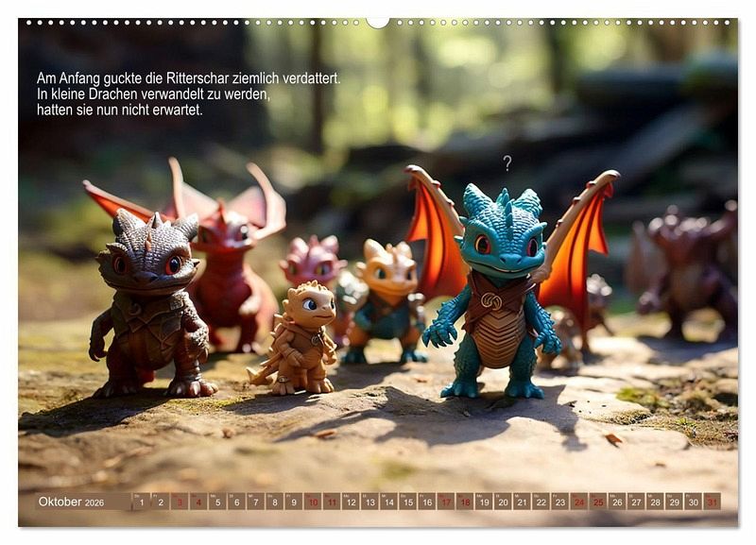The width and height of the screenshot is (756, 545).
Task: Click the line 'Am Anfang guckte die Ritterschar'
Action: [x=133, y=78]
